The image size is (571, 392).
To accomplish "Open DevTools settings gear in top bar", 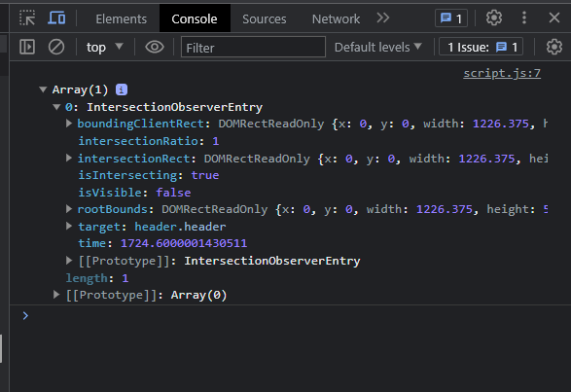I will [x=494, y=18].
